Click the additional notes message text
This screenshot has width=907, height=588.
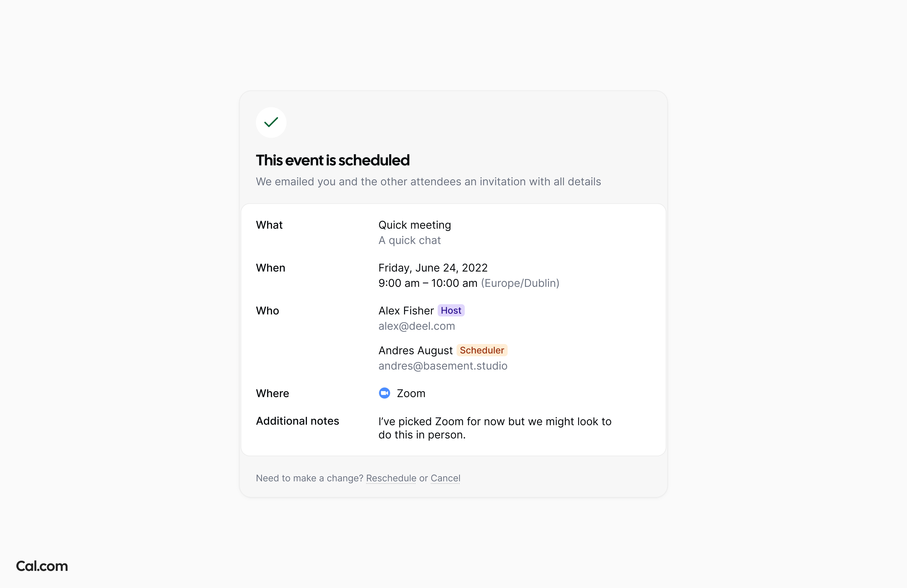pyautogui.click(x=495, y=428)
